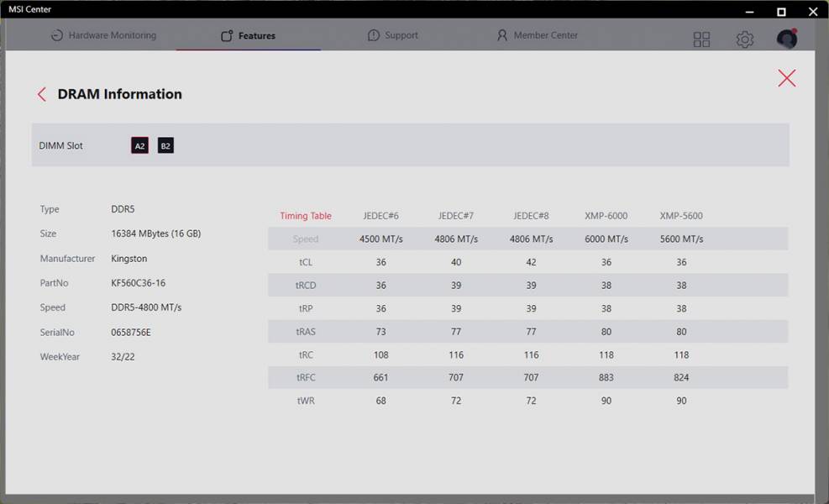
Task: Click the Features tab icon
Action: tap(227, 35)
